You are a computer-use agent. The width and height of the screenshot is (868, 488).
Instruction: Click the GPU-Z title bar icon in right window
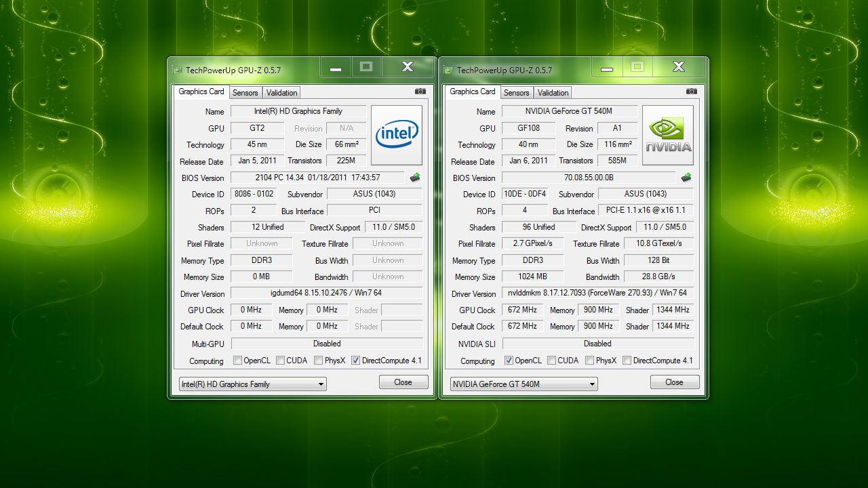point(449,70)
